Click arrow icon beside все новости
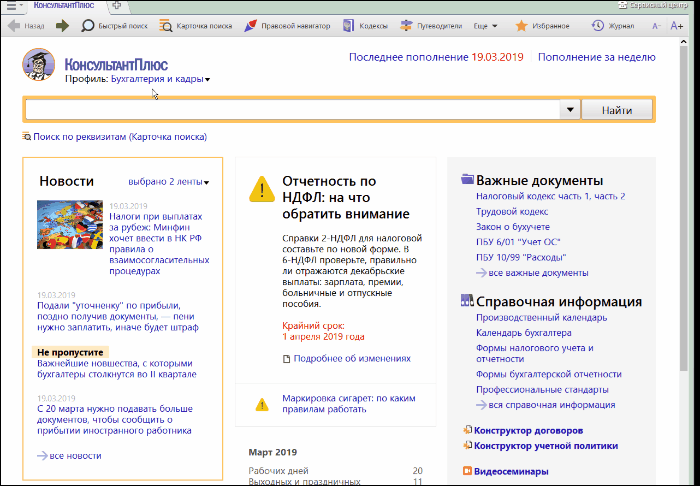Viewport: 700px width, 486px height. [42, 456]
